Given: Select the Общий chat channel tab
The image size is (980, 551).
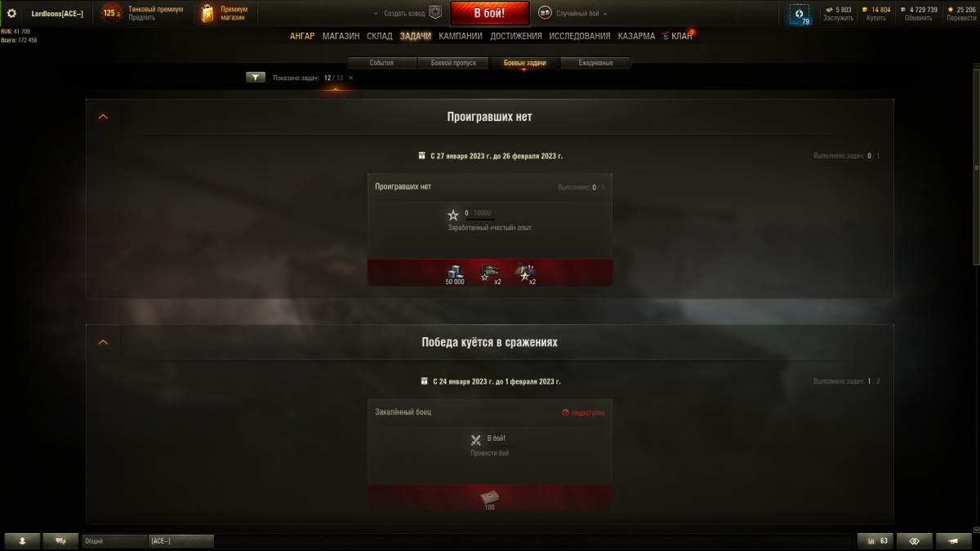Looking at the screenshot, I should click(x=114, y=540).
